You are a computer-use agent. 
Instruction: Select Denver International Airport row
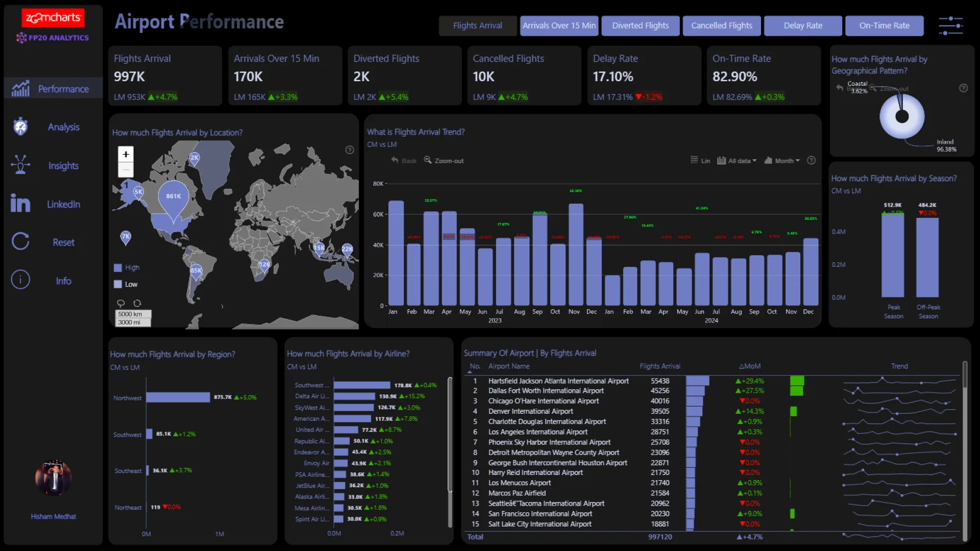713,411
